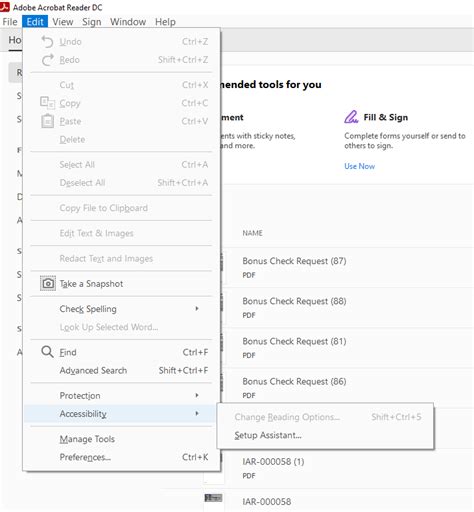The image size is (474, 512).
Task: Click the Undo arrow icon
Action: tap(47, 42)
